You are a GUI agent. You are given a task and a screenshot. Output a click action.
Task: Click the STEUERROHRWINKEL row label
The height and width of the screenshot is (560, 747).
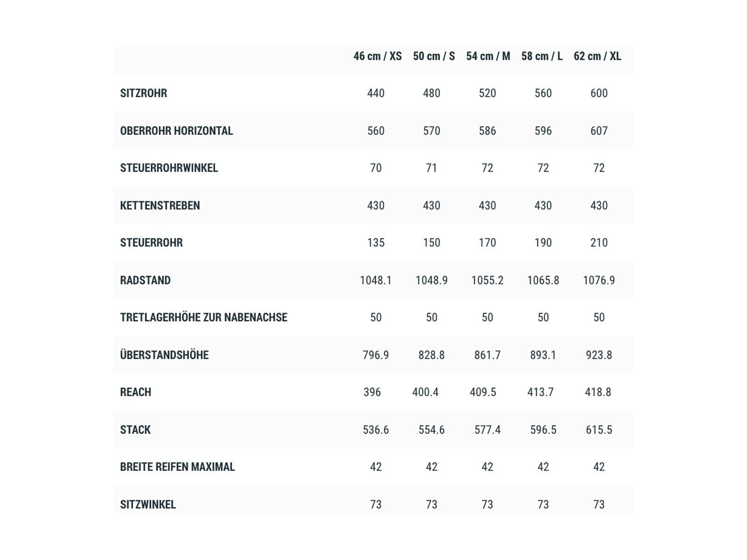tap(169, 168)
